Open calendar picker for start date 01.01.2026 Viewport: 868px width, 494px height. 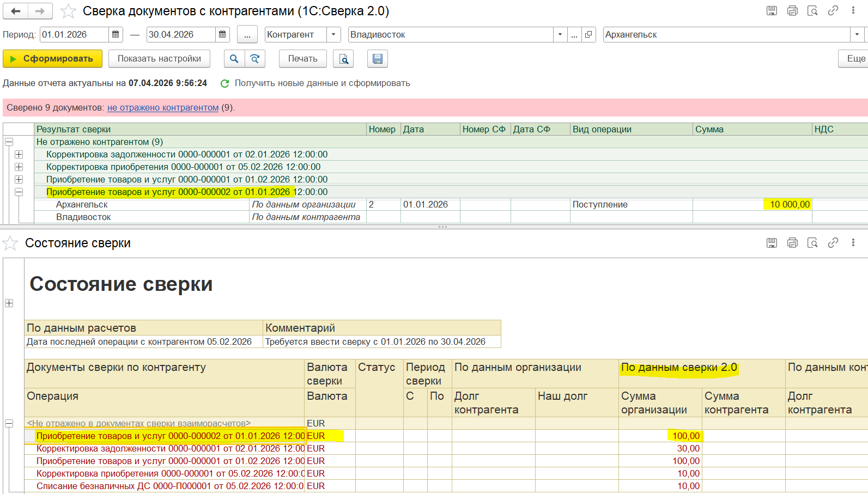116,34
